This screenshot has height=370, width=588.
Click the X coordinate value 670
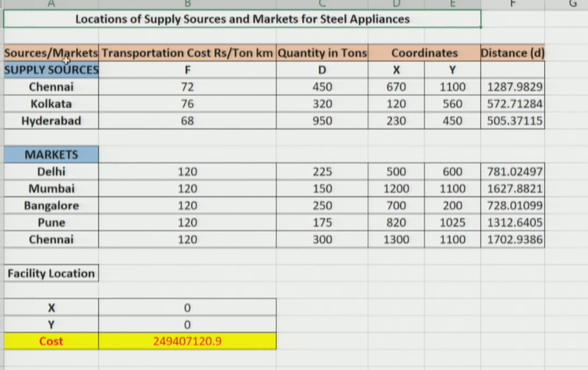[396, 87]
